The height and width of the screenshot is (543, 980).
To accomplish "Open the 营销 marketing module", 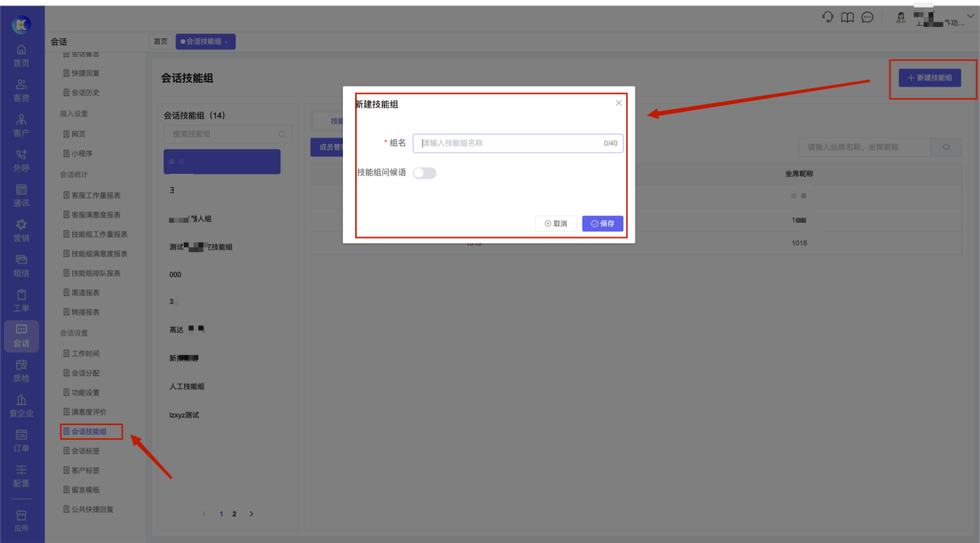I will pos(21,231).
